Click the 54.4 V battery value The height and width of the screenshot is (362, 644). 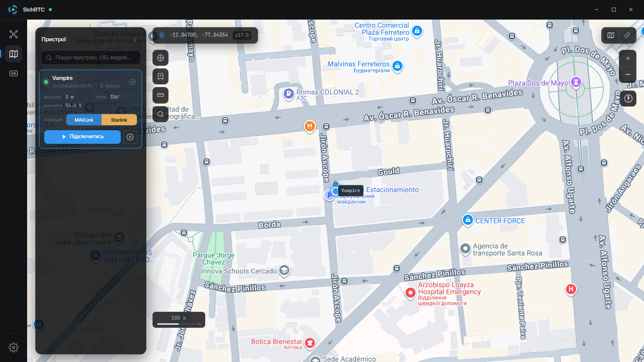click(73, 106)
